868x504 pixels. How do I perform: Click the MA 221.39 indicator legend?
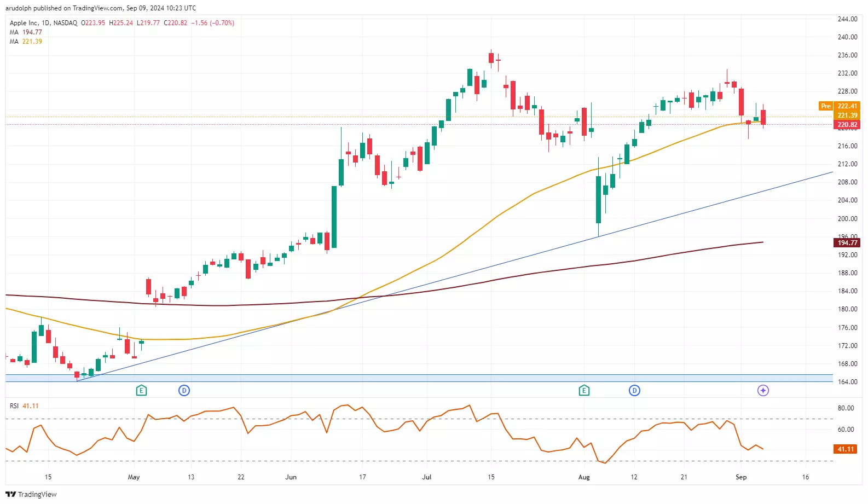(26, 42)
